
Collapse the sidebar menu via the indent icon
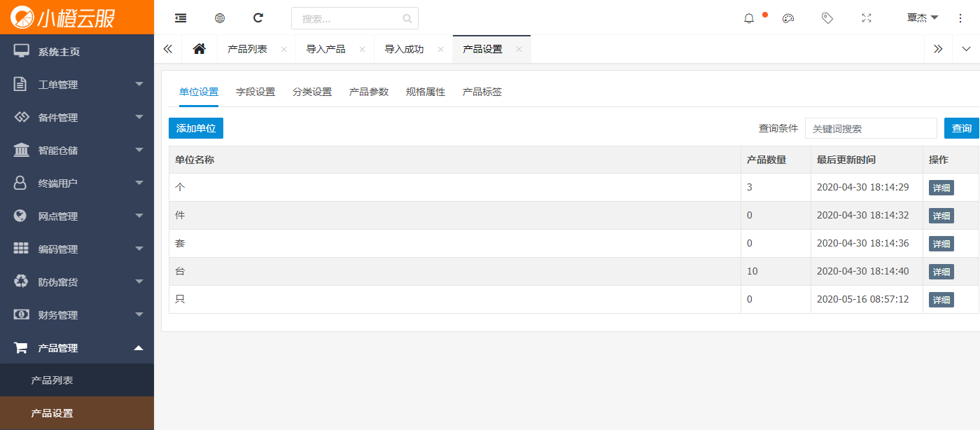pyautogui.click(x=181, y=18)
